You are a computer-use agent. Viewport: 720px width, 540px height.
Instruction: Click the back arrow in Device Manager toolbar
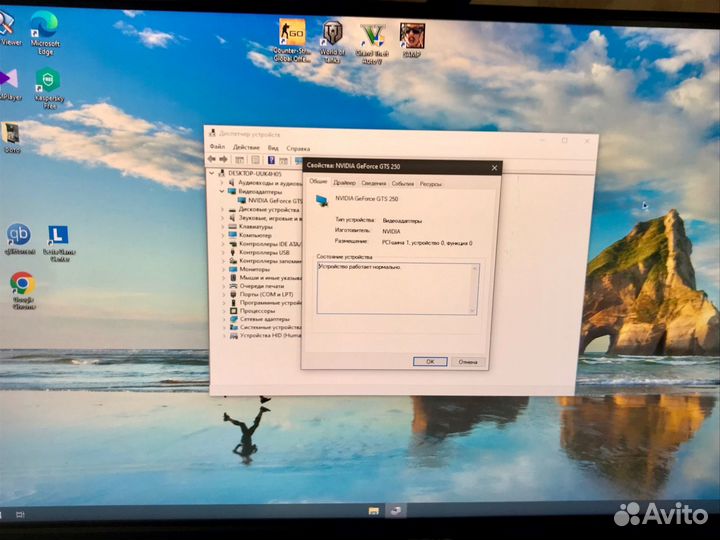coord(211,159)
